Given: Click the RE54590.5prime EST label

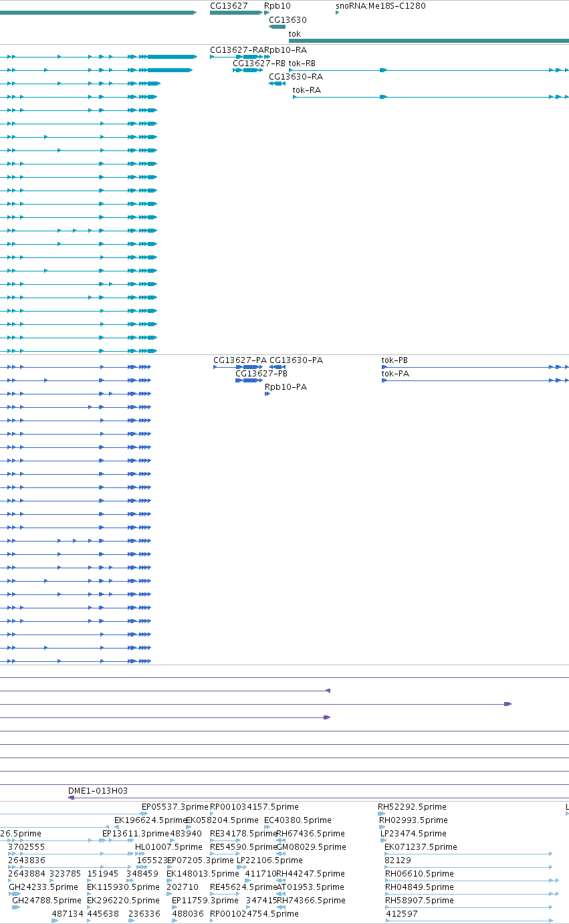Looking at the screenshot, I should 243,846.
